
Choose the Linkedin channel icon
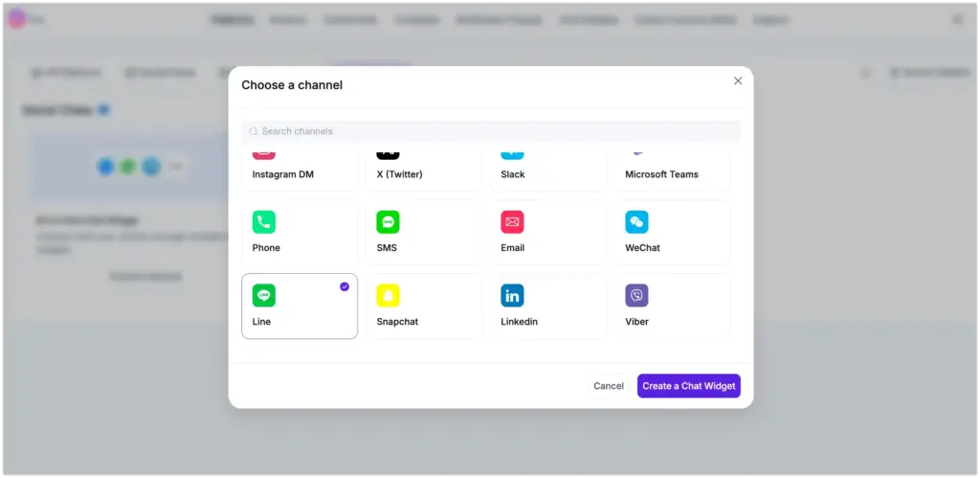coord(512,295)
